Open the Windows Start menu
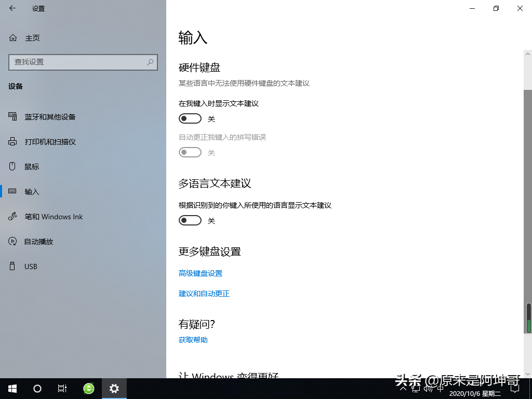Screen dimensions: 532x399 pos(12,389)
